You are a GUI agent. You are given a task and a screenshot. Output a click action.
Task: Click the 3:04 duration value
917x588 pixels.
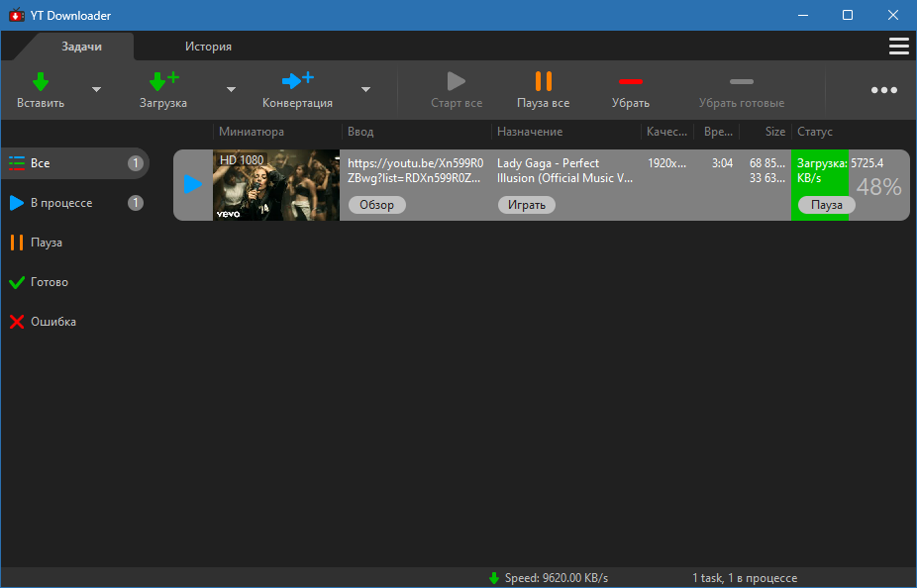click(722, 163)
